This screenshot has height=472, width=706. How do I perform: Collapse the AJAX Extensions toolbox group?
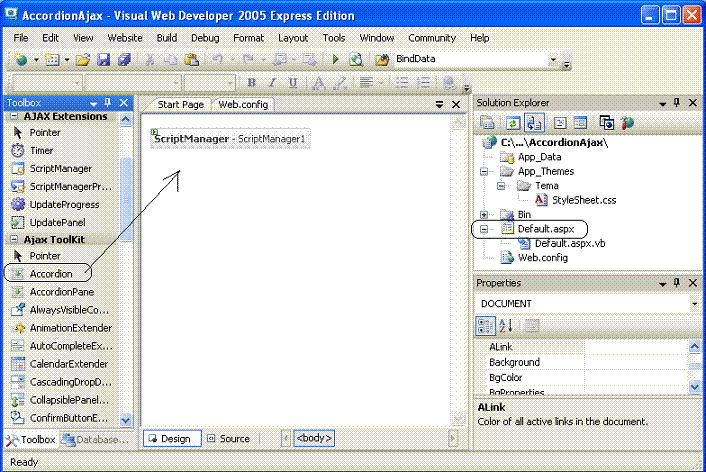pyautogui.click(x=14, y=116)
